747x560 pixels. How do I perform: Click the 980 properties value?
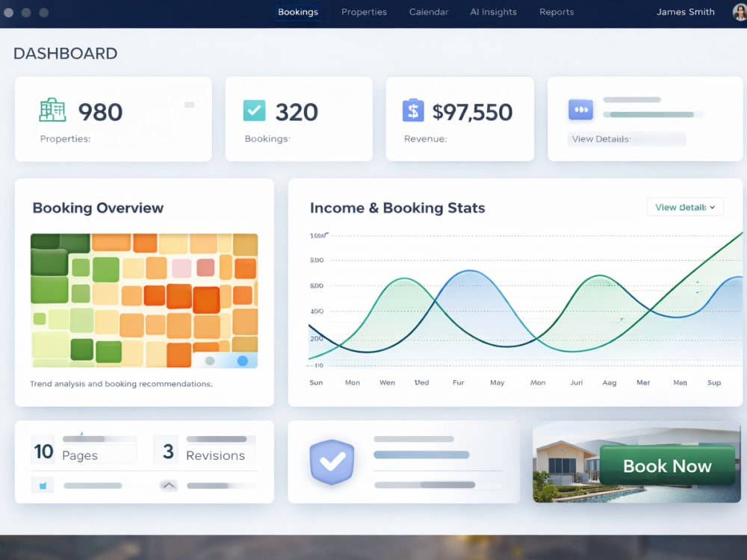tap(100, 113)
